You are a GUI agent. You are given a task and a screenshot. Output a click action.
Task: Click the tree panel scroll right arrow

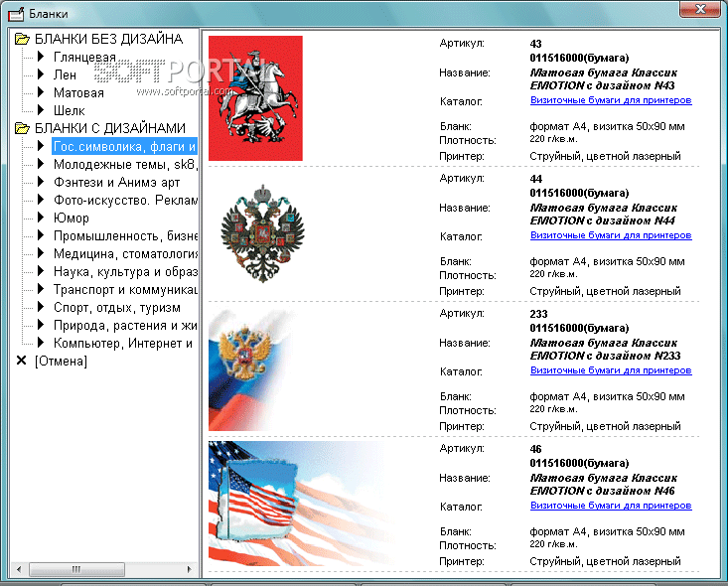pos(189,569)
